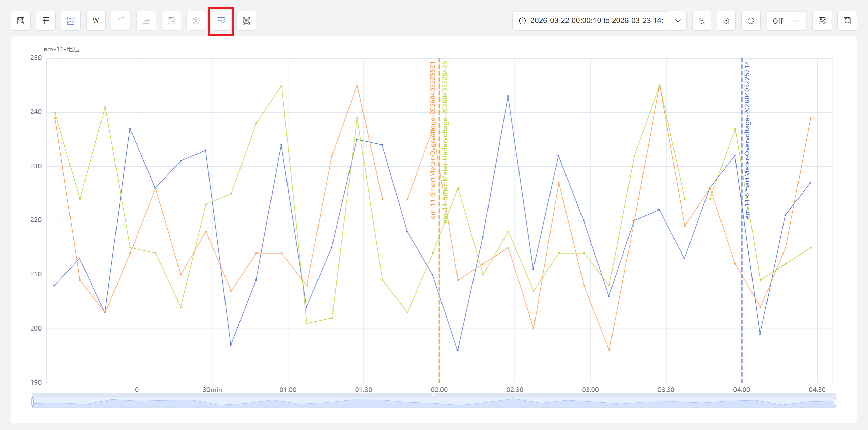Toggle the time alignment list icon

pyautogui.click(x=221, y=21)
